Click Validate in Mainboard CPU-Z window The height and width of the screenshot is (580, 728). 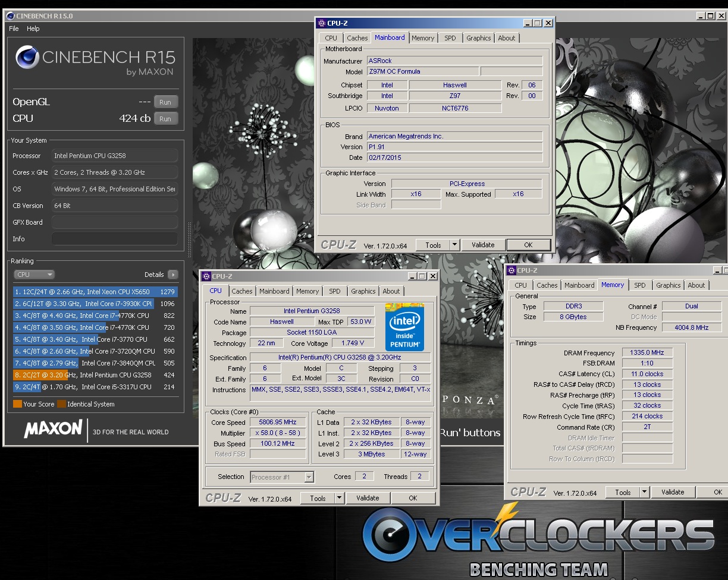[x=483, y=245]
